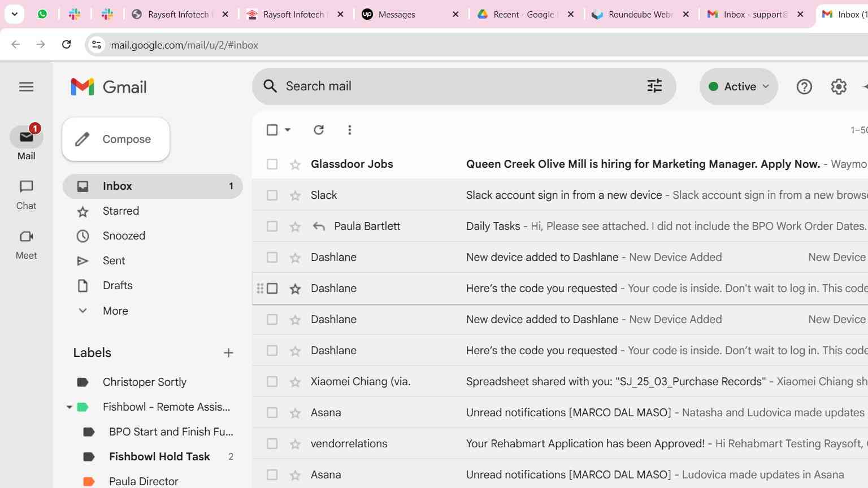Select the first Asana email checkbox
Viewport: 868px width, 488px height.
pyautogui.click(x=272, y=412)
